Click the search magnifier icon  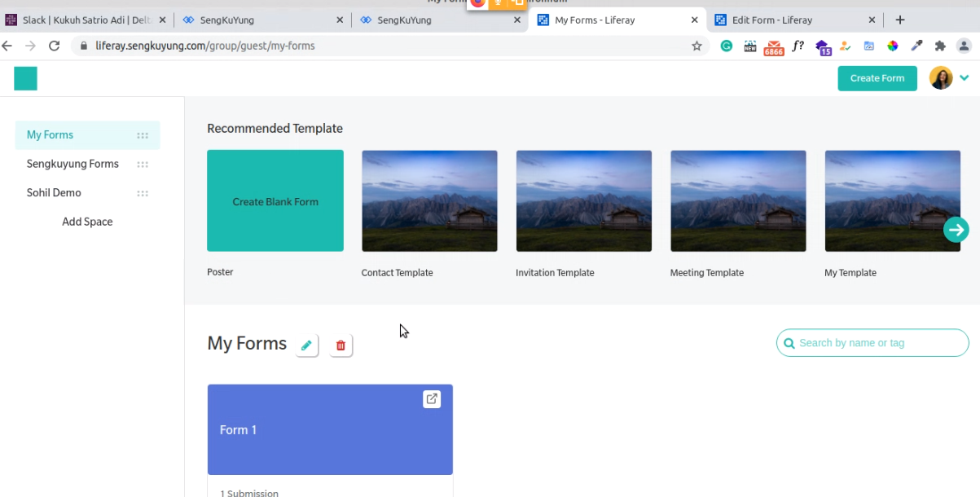789,343
